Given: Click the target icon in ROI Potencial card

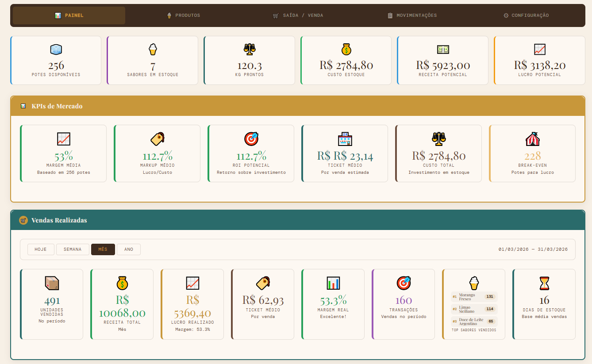Looking at the screenshot, I should pos(251,139).
